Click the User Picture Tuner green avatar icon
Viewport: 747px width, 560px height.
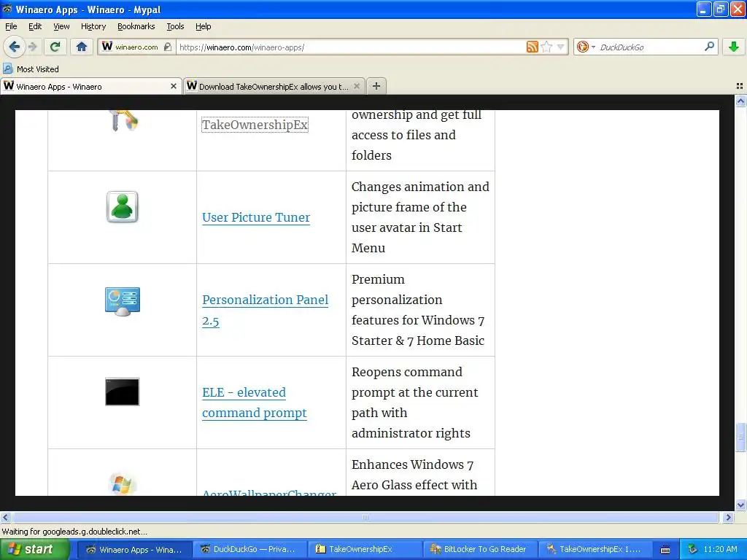click(x=123, y=207)
